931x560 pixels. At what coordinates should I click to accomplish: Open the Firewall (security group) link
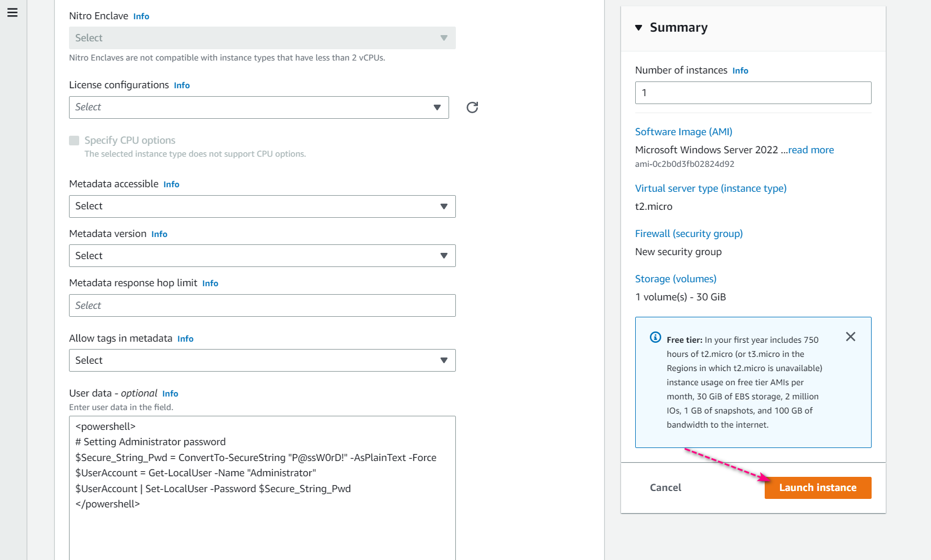pos(688,234)
